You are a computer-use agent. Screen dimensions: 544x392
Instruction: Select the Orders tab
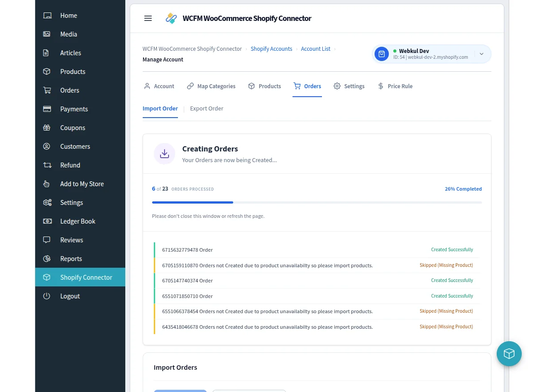point(307,86)
